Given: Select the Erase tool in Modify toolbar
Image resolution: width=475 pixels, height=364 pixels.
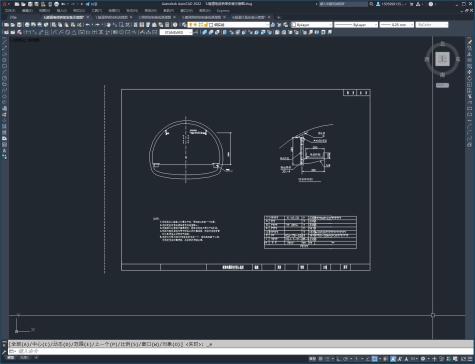Looking at the screenshot, I should (x=469, y=42).
